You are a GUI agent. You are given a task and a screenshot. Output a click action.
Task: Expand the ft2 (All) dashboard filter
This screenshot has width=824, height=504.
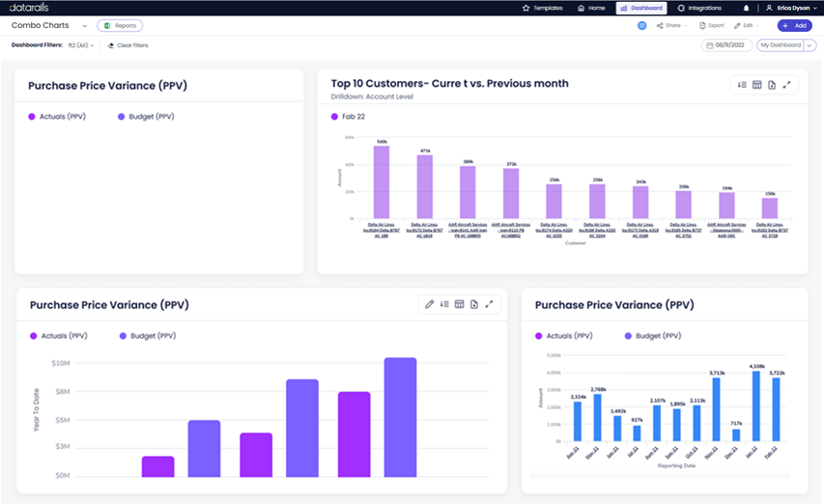pos(81,45)
